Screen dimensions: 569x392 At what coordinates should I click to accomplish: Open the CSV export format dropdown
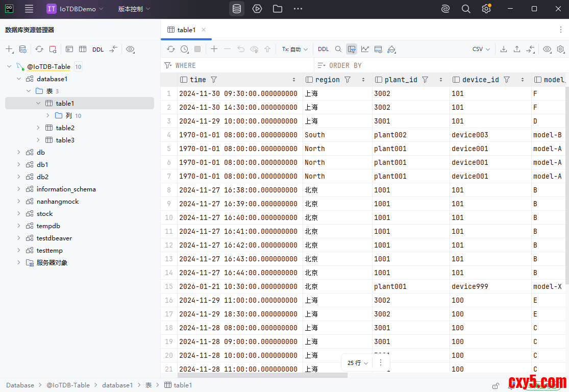[481, 49]
